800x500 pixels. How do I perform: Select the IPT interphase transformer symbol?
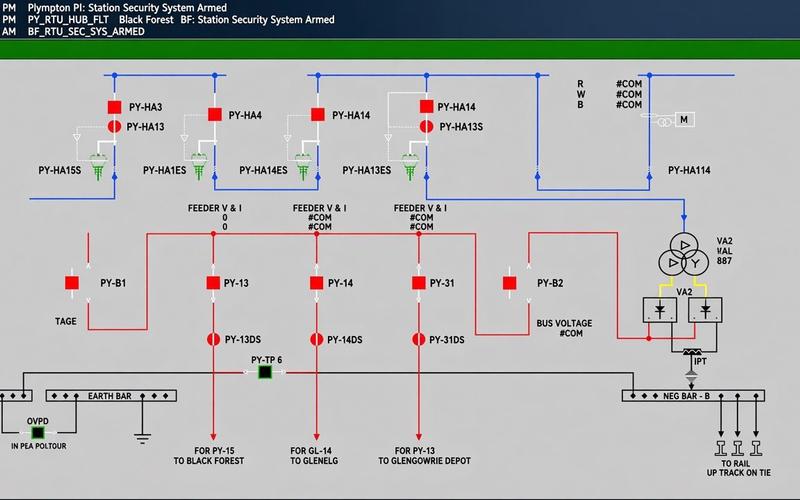click(692, 353)
